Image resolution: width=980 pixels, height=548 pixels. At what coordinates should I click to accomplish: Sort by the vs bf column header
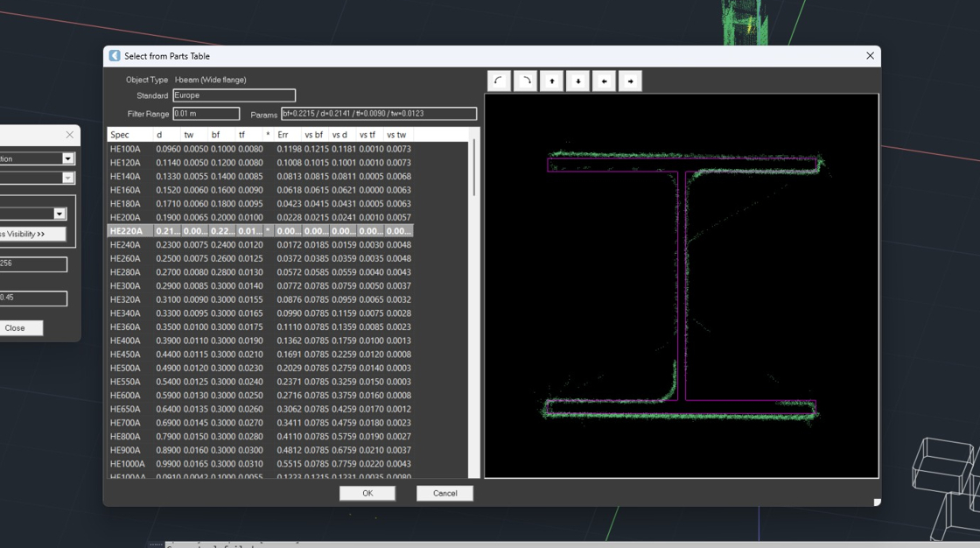point(316,135)
